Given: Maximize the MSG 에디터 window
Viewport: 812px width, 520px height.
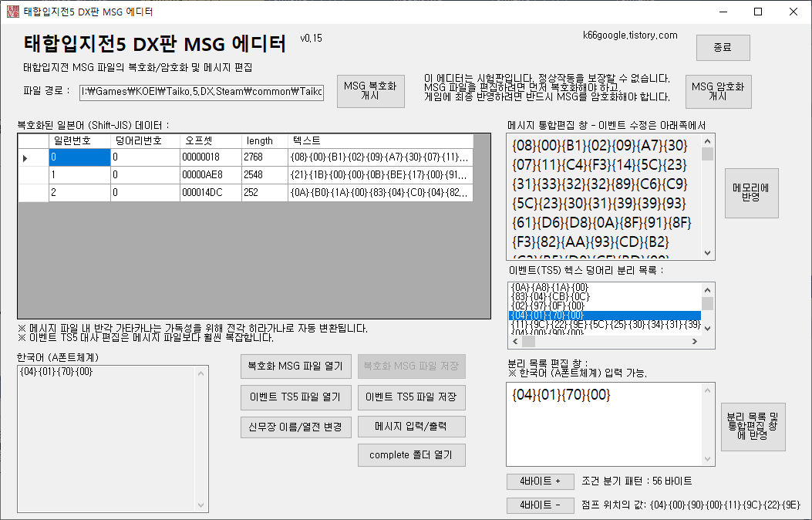Looking at the screenshot, I should click(x=758, y=12).
